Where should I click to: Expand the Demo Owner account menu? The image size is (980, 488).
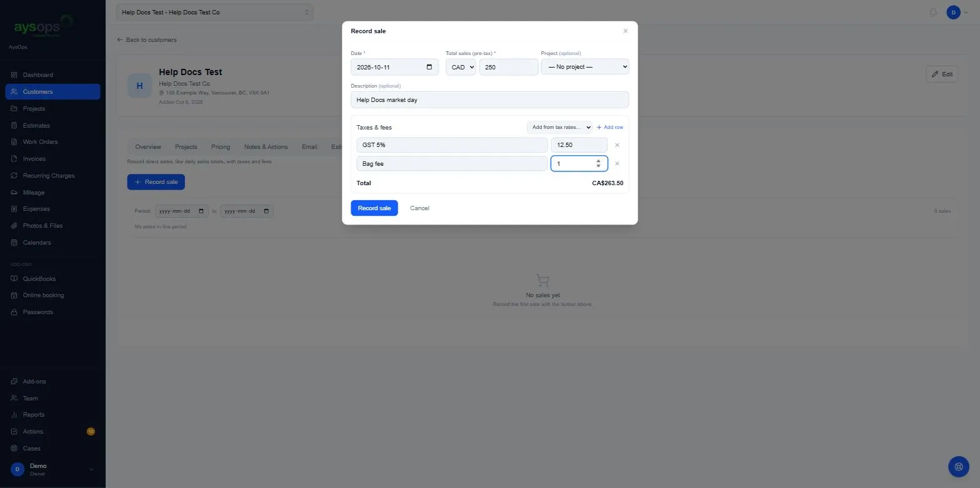point(52,469)
